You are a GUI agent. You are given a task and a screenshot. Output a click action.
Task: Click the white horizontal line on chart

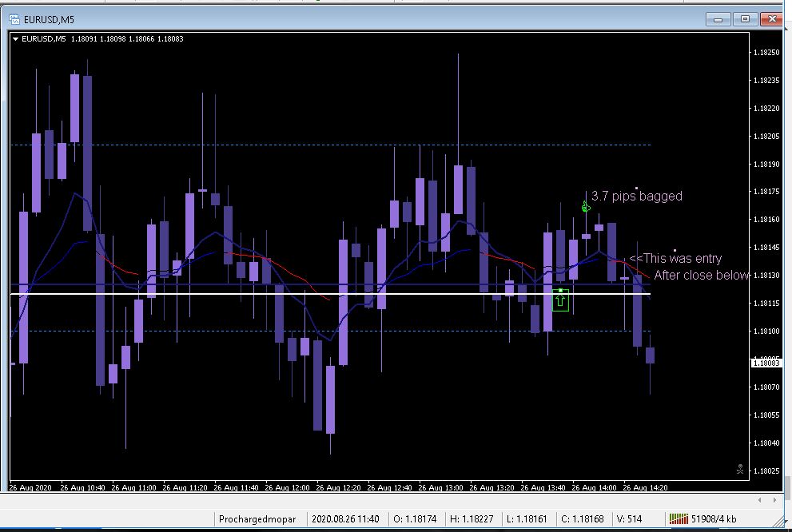tap(330, 294)
